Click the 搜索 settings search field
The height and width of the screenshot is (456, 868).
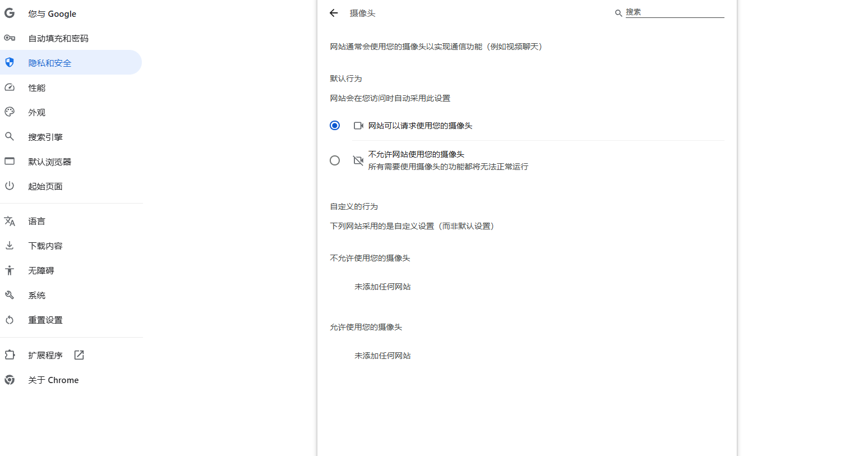coord(675,12)
